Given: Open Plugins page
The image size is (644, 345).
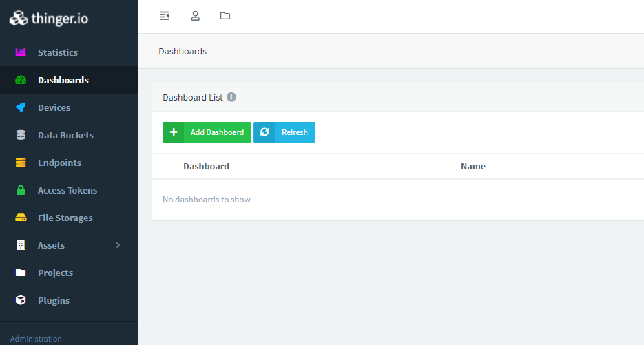Looking at the screenshot, I should 54,300.
